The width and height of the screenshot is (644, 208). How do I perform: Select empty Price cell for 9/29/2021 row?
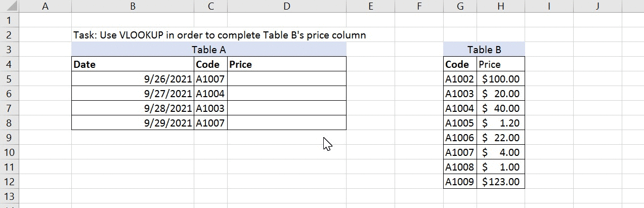coord(287,123)
